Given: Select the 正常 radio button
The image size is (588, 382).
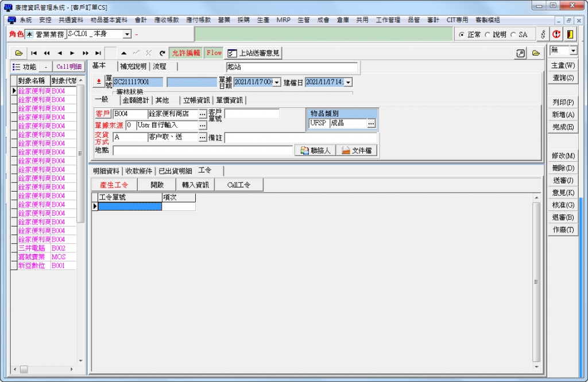Looking at the screenshot, I should 462,35.
